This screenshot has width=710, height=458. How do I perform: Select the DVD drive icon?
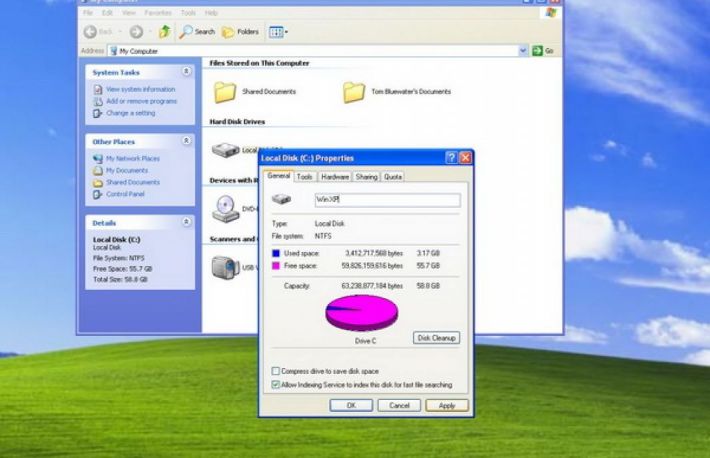224,207
